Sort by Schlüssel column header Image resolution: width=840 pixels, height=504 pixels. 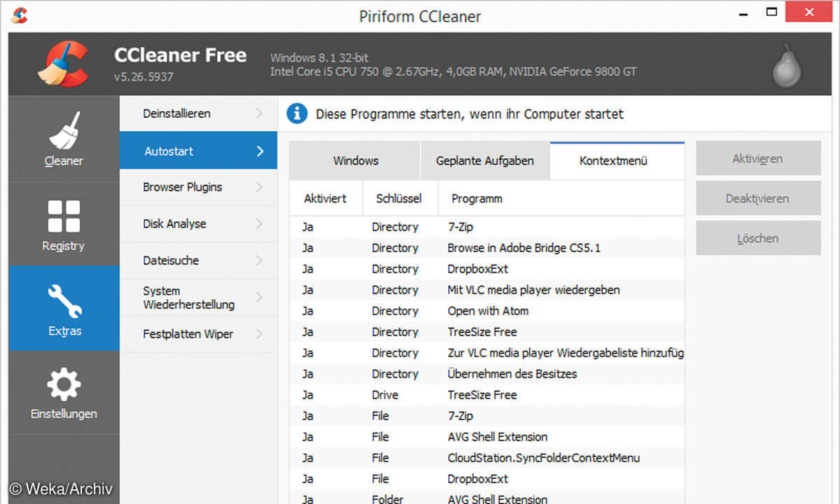click(401, 198)
